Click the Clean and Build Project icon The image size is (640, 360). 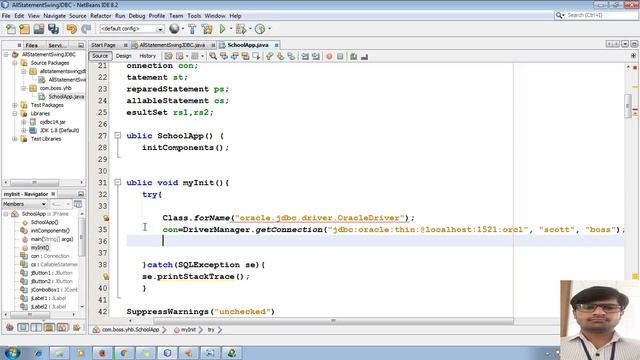[207, 29]
